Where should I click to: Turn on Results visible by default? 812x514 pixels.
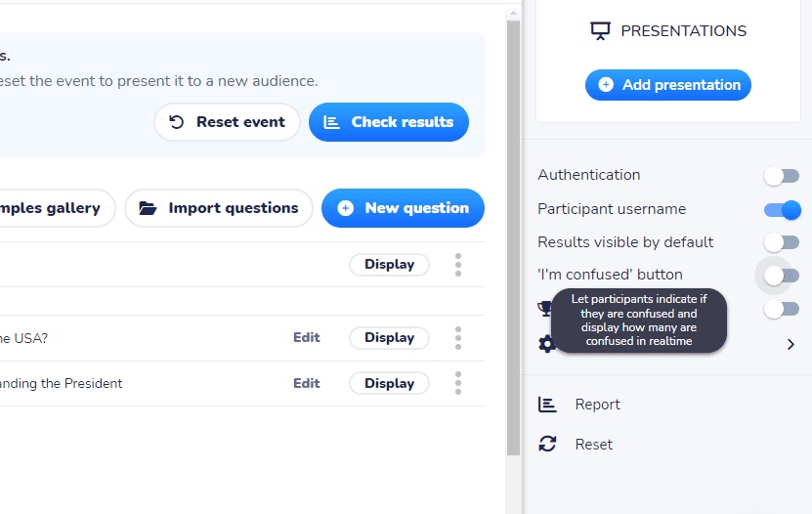click(x=782, y=241)
